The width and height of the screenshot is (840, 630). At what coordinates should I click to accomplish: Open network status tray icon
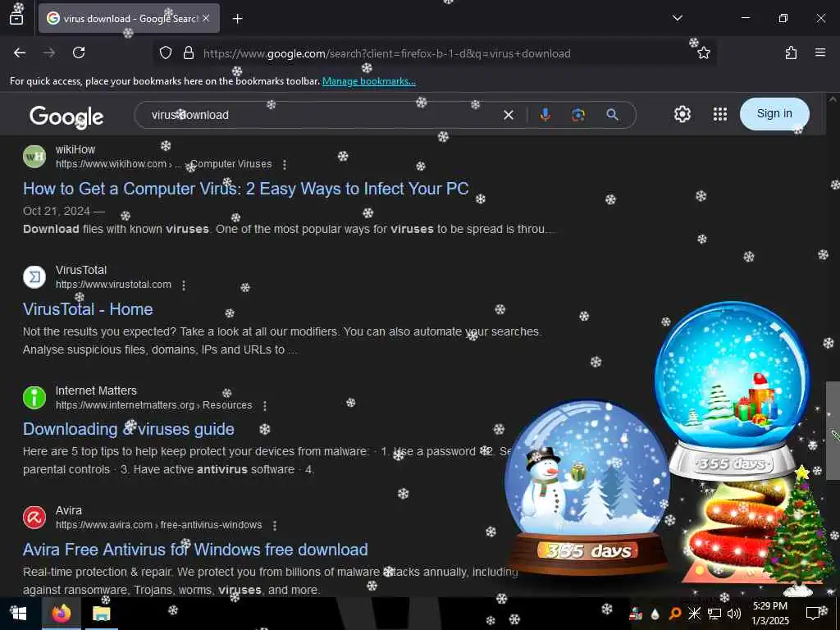[x=714, y=614]
